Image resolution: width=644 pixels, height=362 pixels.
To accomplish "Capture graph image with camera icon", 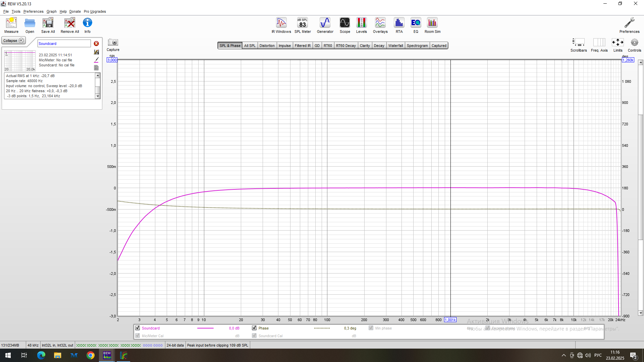I will point(113,45).
